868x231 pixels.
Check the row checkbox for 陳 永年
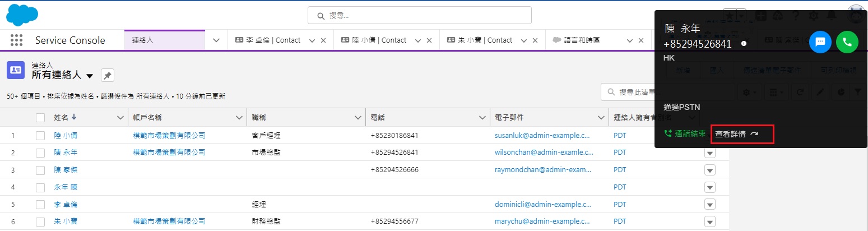(x=40, y=153)
